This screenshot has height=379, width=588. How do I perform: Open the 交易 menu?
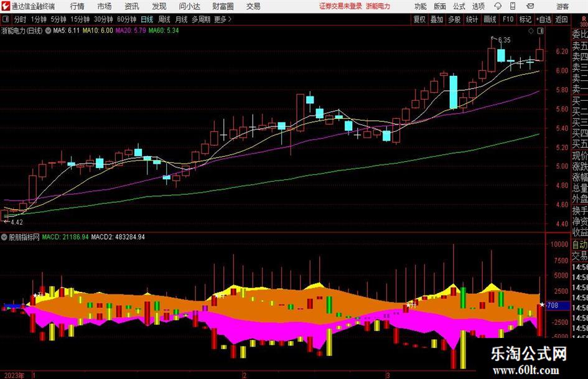click(x=253, y=6)
